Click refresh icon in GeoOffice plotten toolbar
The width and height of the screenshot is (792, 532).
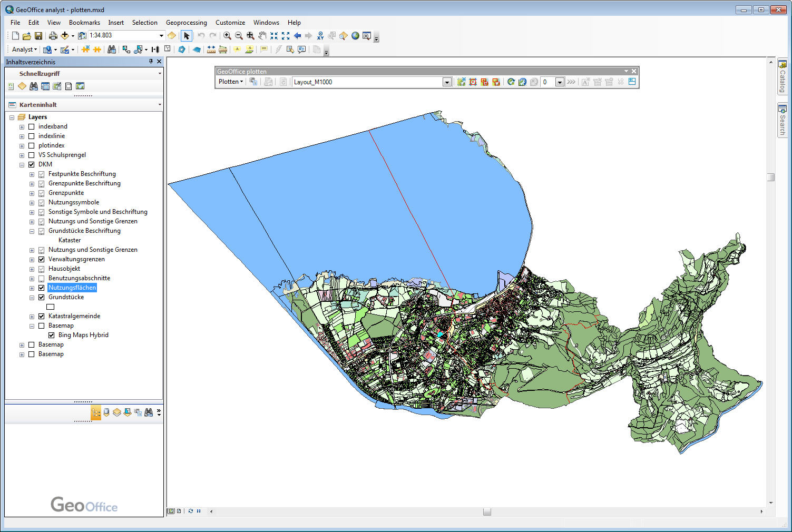[511, 82]
